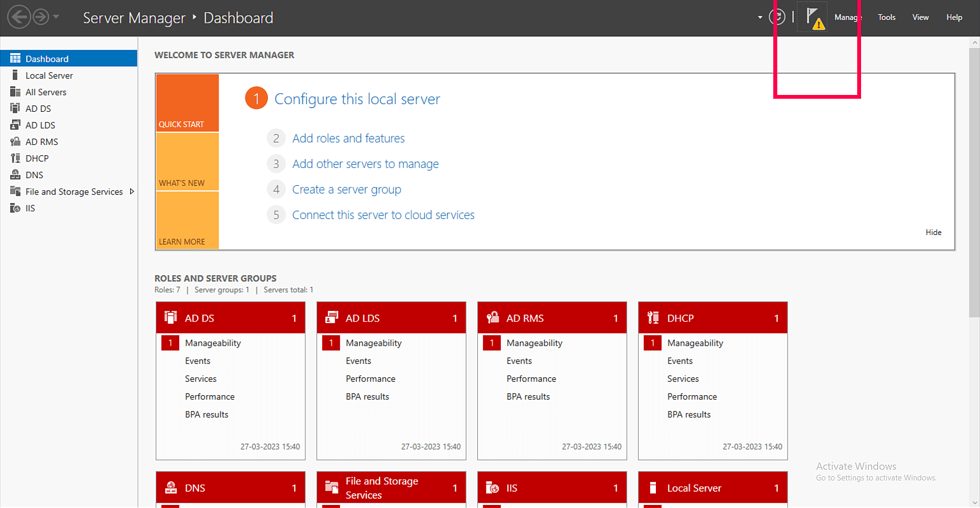Select the IIS icon in the sidebar
The width and height of the screenshot is (980, 508).
coord(15,208)
